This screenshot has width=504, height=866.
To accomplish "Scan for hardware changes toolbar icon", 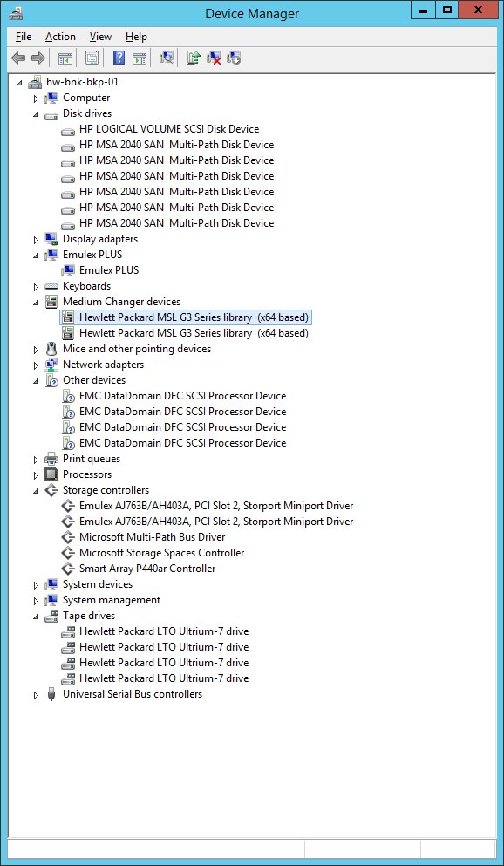I will coord(167,58).
